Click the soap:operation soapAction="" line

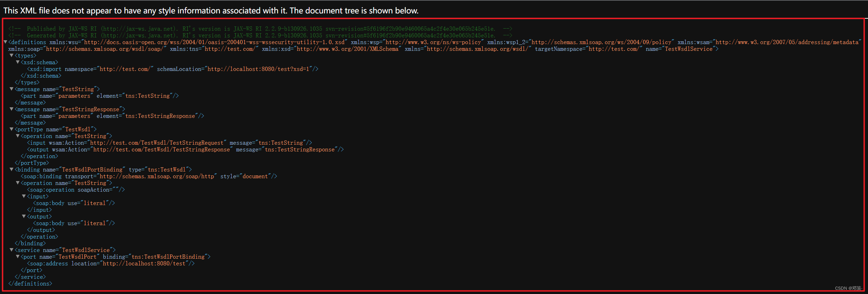pyautogui.click(x=76, y=190)
